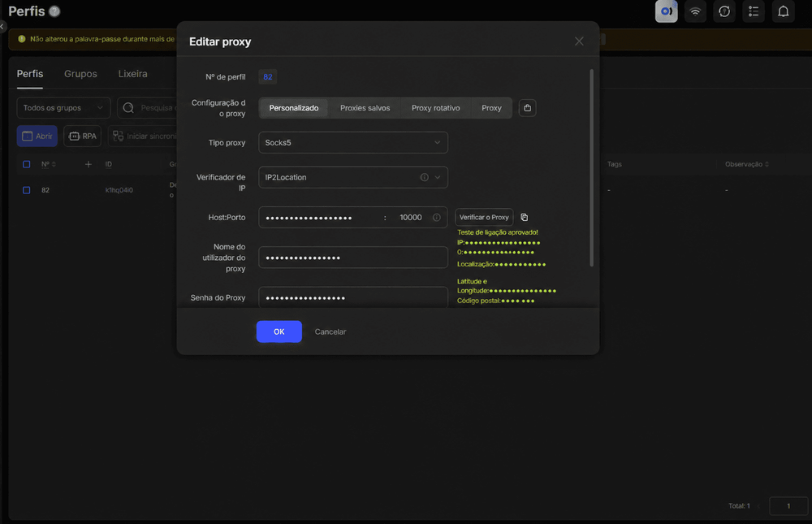The width and height of the screenshot is (812, 524).
Task: Close the Editar proxy dialog
Action: (x=579, y=41)
